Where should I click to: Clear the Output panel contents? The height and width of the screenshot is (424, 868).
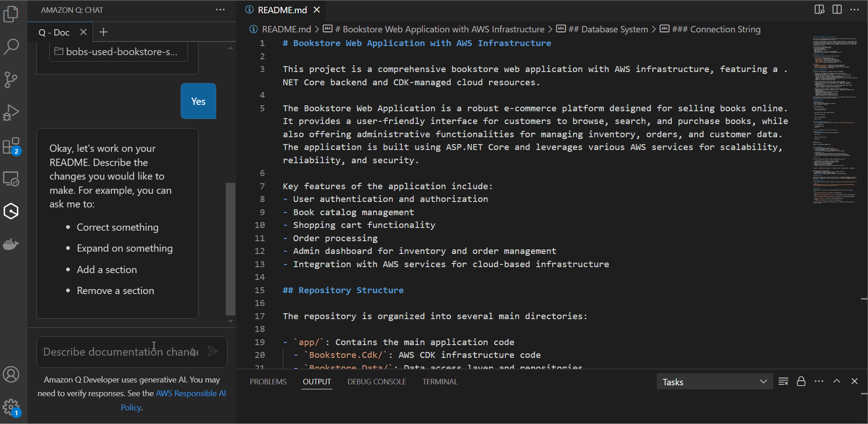pyautogui.click(x=783, y=382)
